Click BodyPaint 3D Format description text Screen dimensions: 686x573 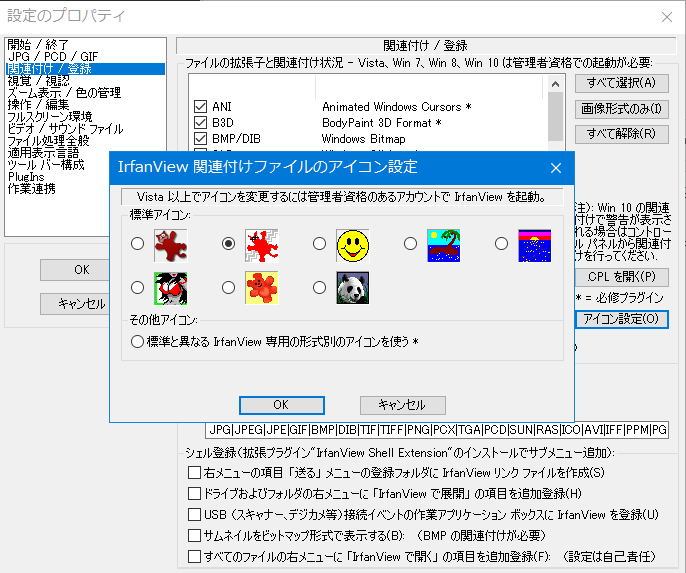coord(382,123)
